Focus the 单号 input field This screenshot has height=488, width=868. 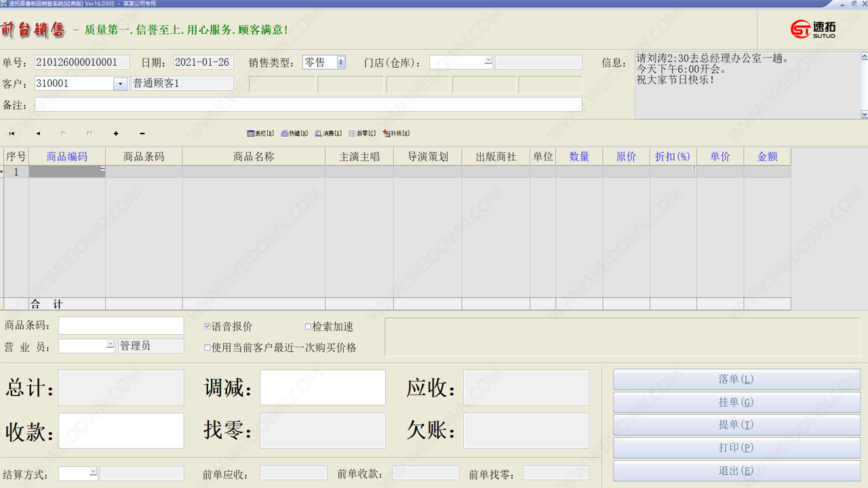coord(82,62)
